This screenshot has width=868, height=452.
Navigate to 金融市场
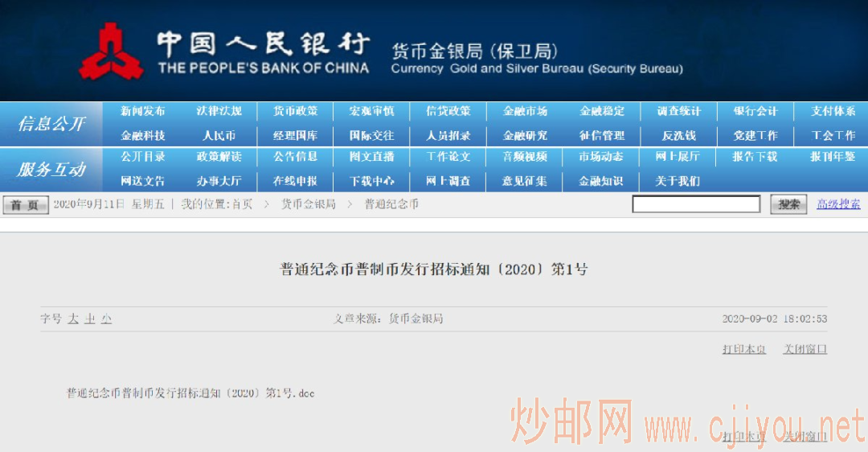[525, 111]
